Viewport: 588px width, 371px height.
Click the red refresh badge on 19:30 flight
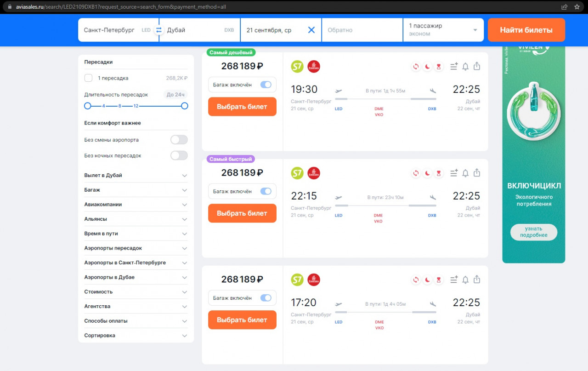click(416, 67)
